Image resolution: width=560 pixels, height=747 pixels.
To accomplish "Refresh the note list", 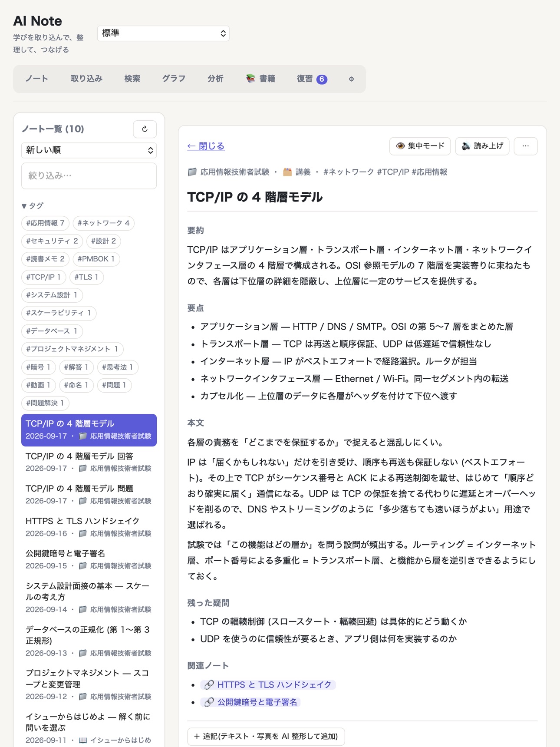I will pos(145,129).
